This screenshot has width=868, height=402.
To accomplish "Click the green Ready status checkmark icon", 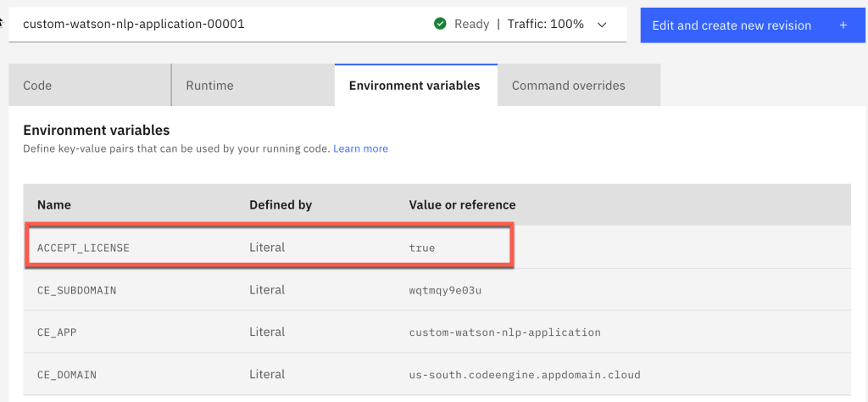I will 440,24.
